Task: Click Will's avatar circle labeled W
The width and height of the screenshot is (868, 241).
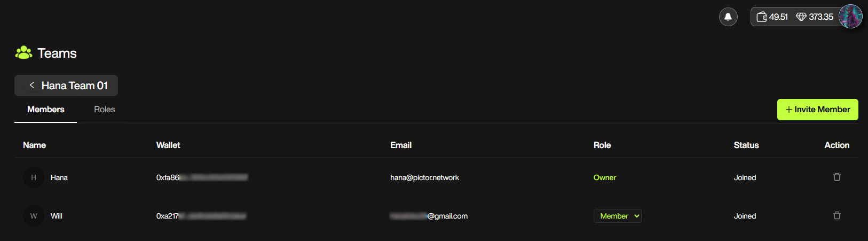Action: [x=34, y=216]
